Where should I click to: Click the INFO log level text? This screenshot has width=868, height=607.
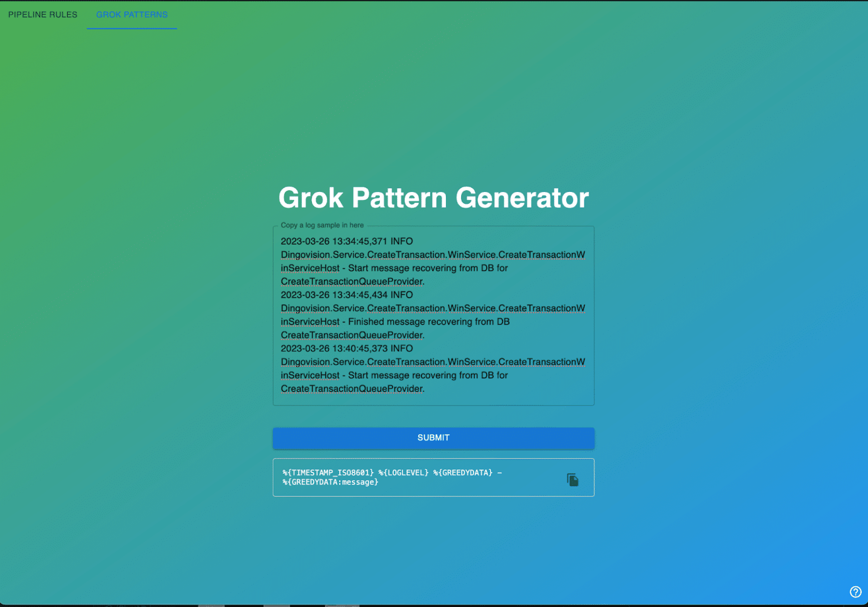(403, 241)
